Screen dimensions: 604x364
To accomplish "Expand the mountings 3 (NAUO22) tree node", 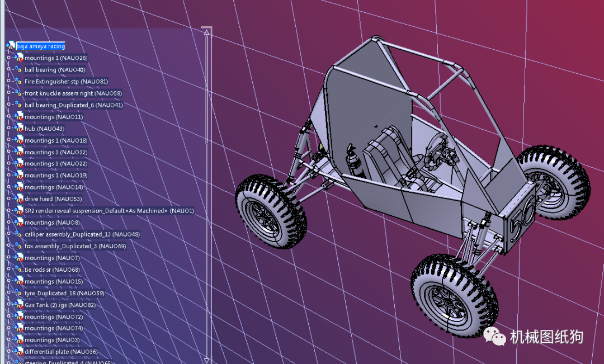I will click(x=8, y=163).
